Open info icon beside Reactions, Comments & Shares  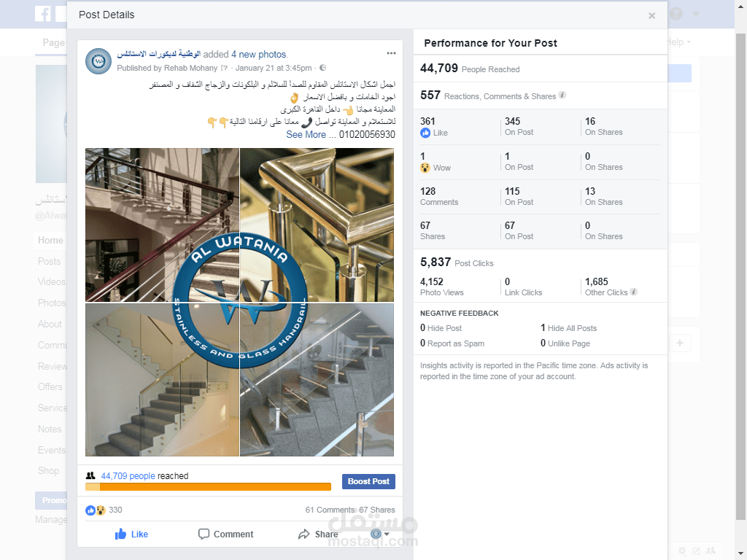click(562, 96)
